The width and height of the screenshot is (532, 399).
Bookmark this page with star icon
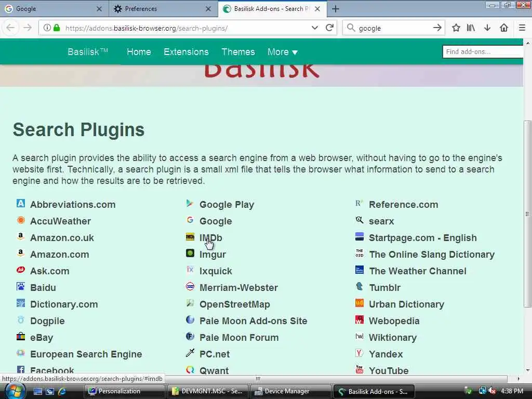(x=456, y=28)
